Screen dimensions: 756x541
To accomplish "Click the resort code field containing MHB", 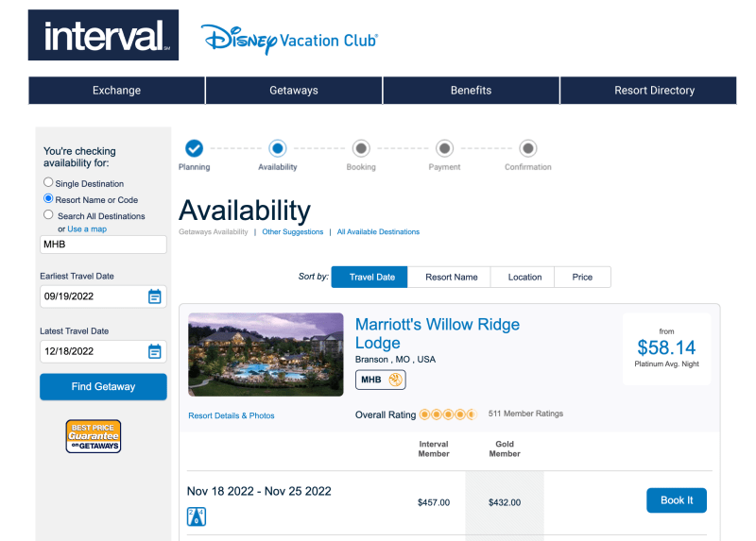I will point(103,245).
